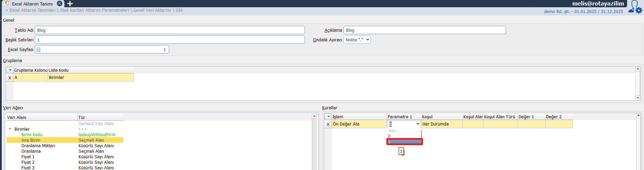Screen dimensions: 644x170
Task: Click the Tablo Adı input field
Action: coord(170,30)
